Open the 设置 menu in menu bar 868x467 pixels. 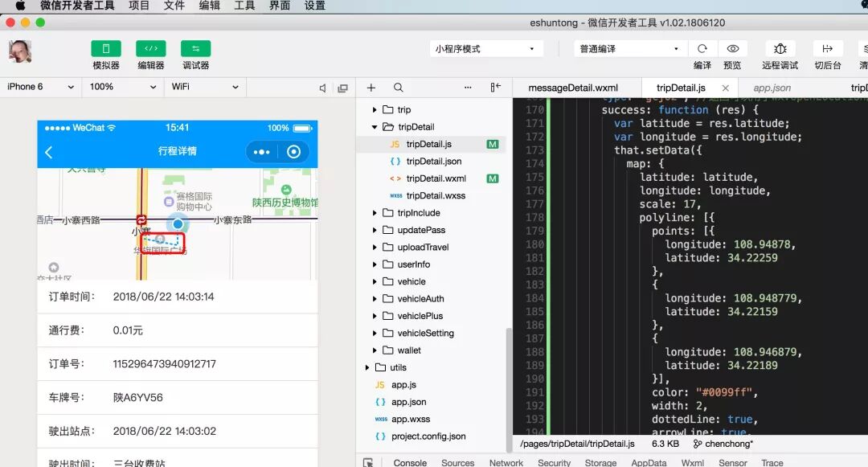pyautogui.click(x=314, y=6)
